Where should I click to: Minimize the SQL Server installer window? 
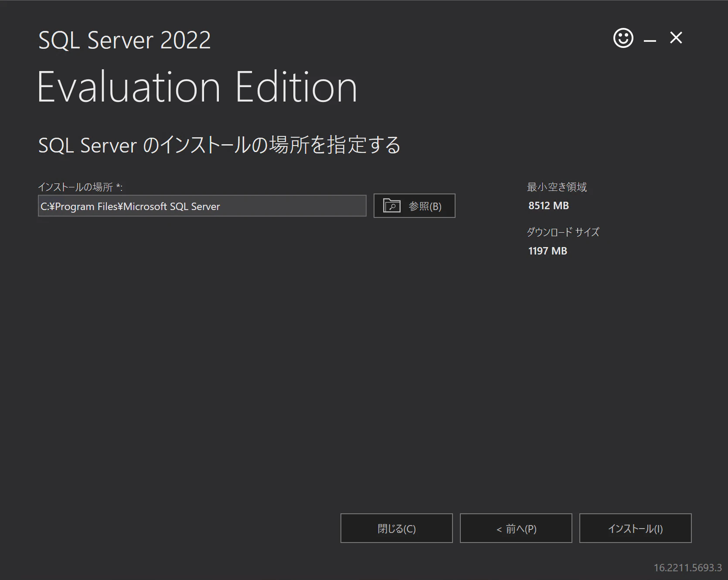click(650, 41)
